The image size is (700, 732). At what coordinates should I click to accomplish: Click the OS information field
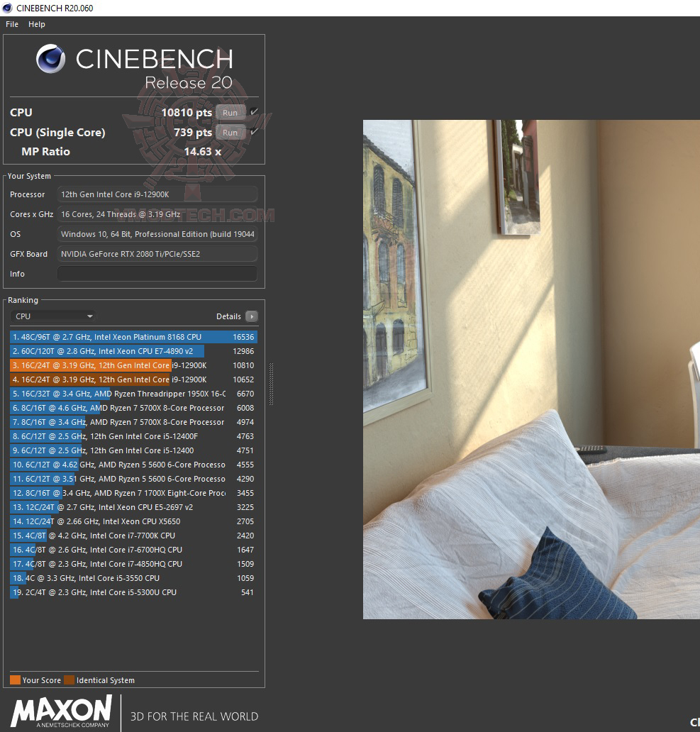tap(157, 234)
